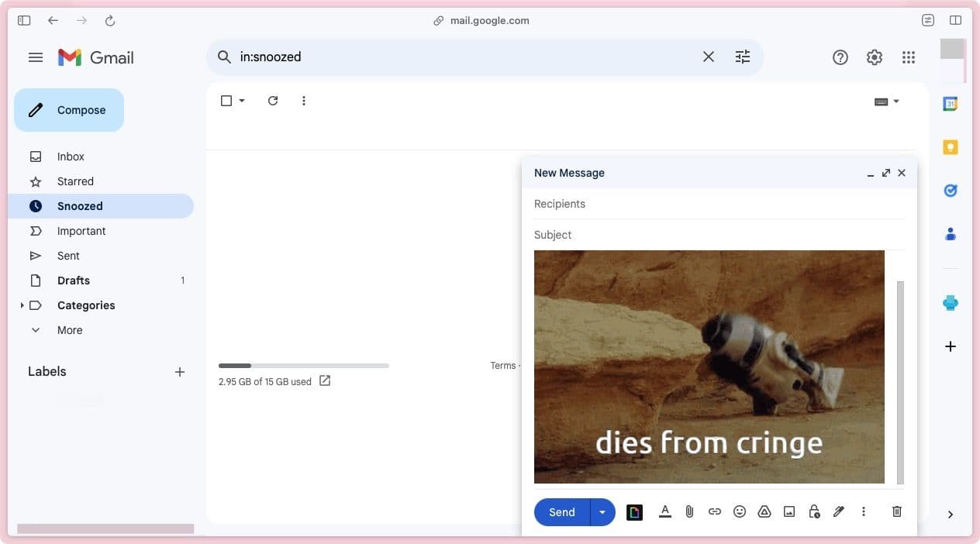This screenshot has height=544, width=980.
Task: Open formatting options in the compose toolbar
Action: point(664,511)
